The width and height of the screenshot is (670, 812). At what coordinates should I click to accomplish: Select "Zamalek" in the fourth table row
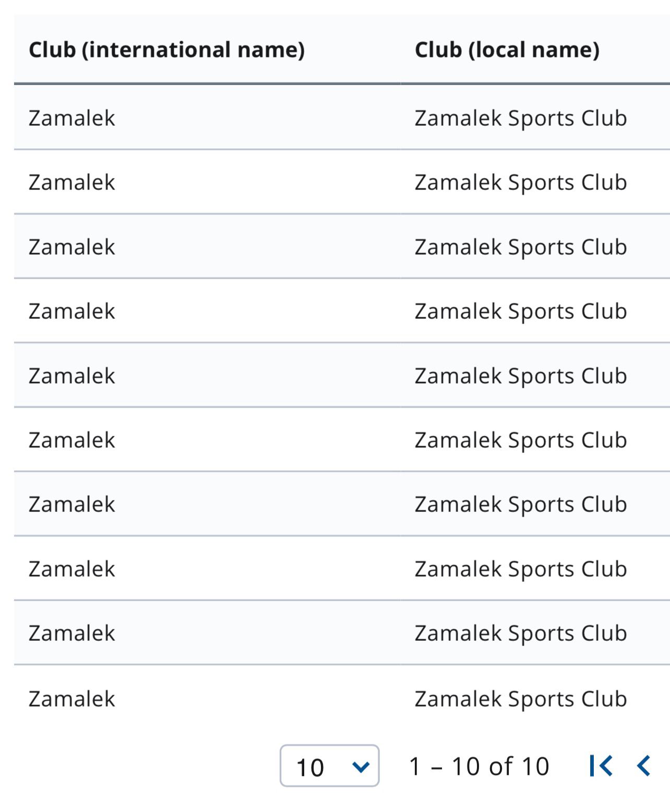click(x=72, y=312)
